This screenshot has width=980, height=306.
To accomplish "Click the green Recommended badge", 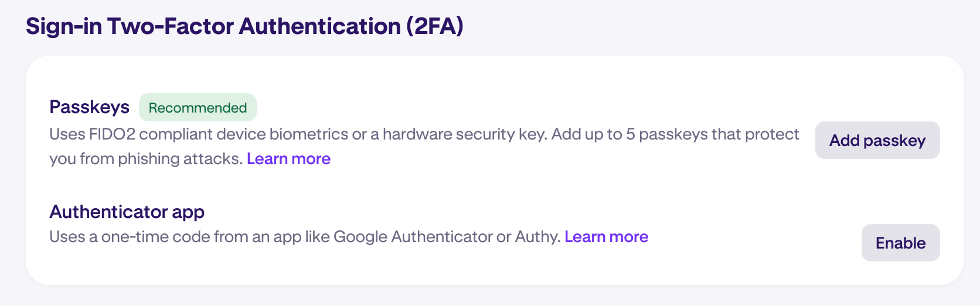I will coord(198,107).
